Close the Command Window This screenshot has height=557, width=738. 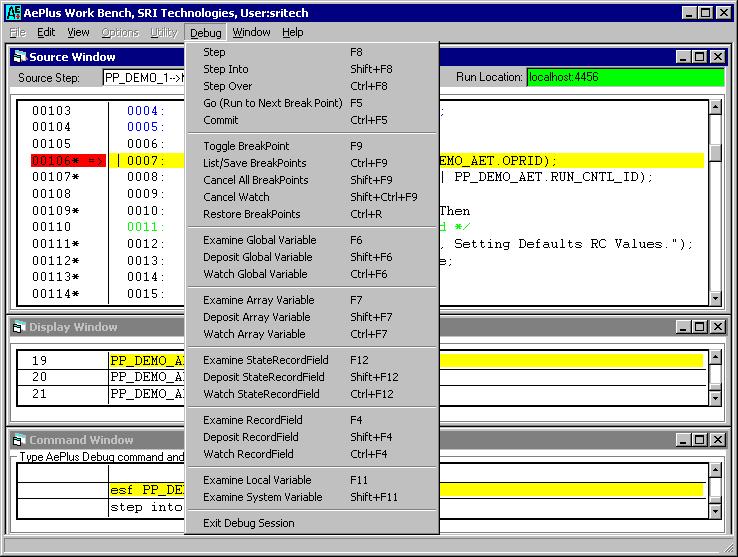pyautogui.click(x=717, y=440)
